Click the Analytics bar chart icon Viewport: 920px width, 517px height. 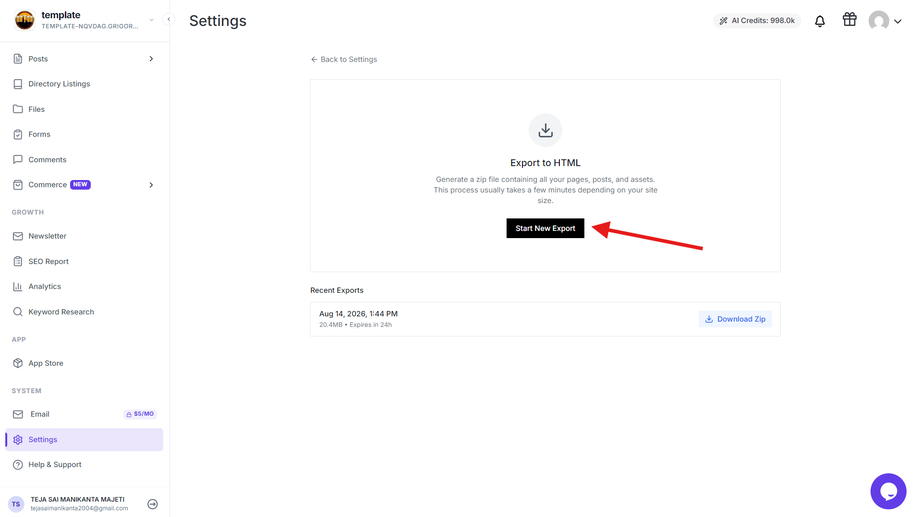coord(18,286)
